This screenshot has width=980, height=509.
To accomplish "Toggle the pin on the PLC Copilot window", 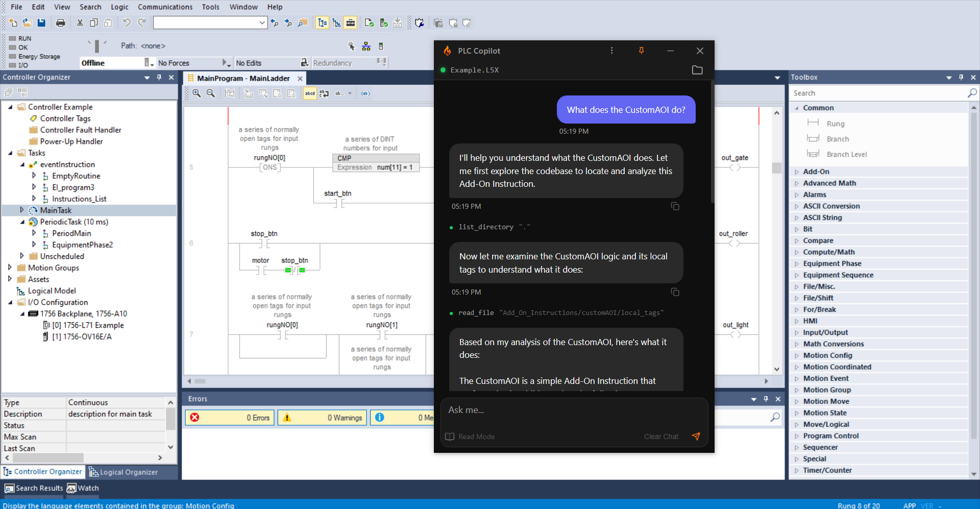I will coord(641,51).
